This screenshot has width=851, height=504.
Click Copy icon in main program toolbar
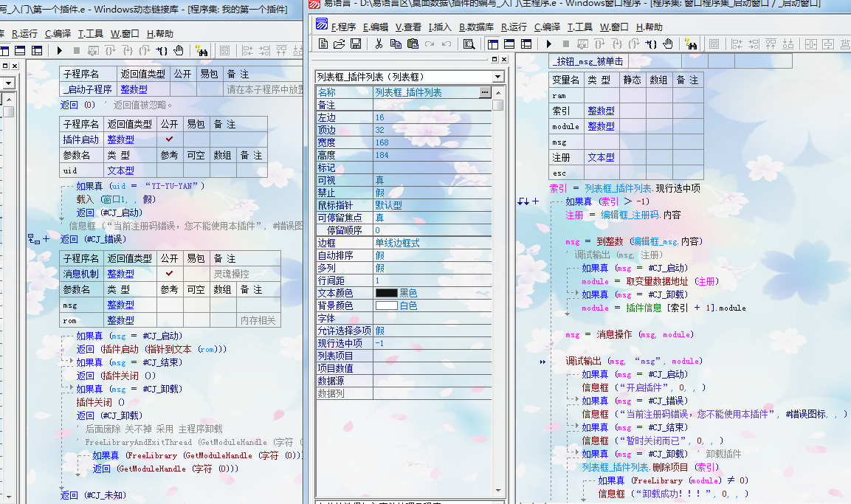(396, 44)
